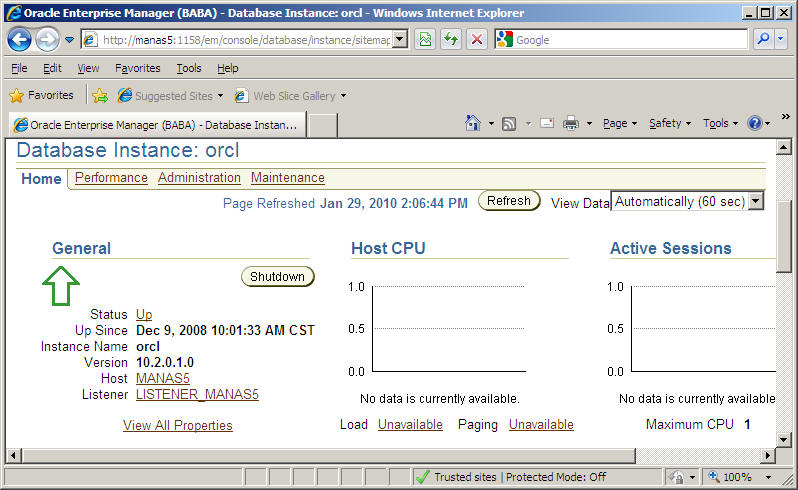Click the LISTENER_MANAS5 listener link

click(x=197, y=394)
